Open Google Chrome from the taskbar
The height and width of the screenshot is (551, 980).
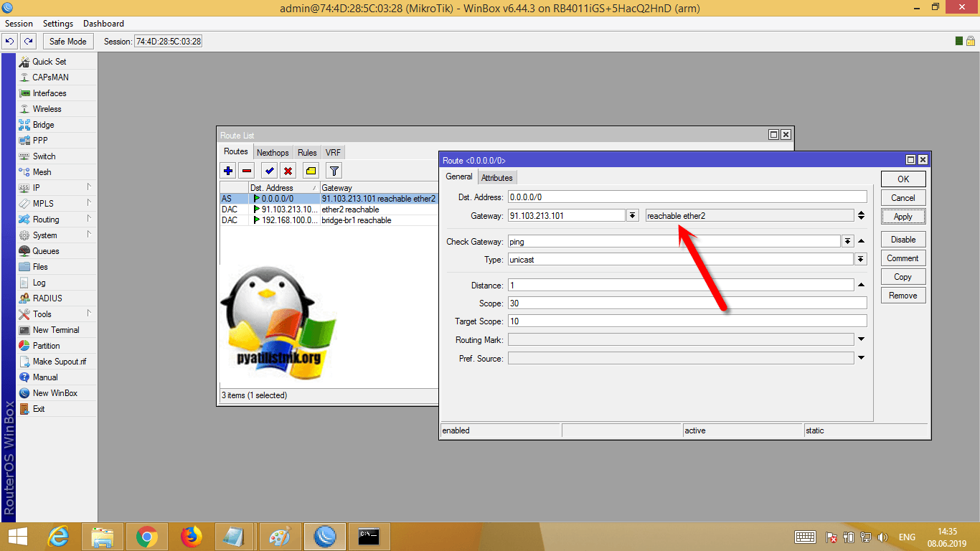147,536
